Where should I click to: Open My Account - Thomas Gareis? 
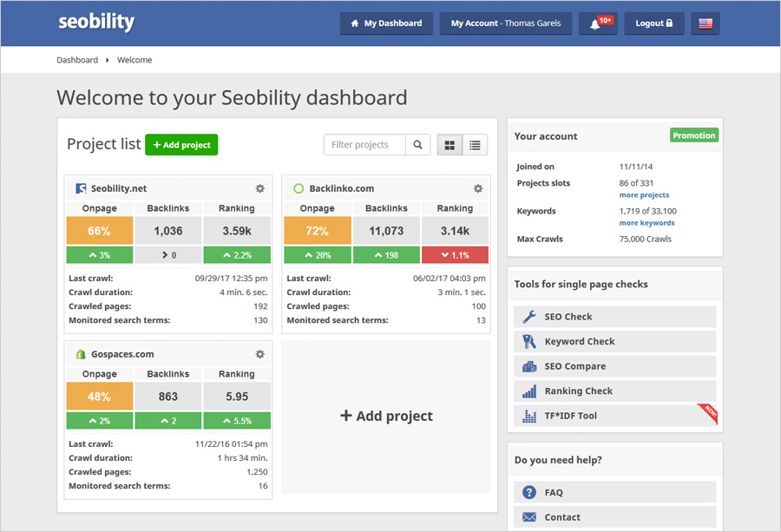click(x=506, y=23)
